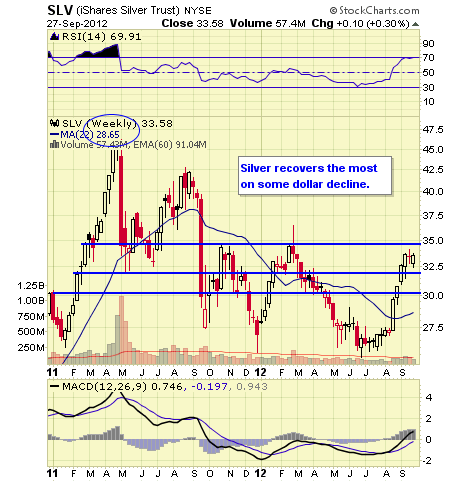Click the RSI mountain icon beside RSI(14)

point(55,36)
